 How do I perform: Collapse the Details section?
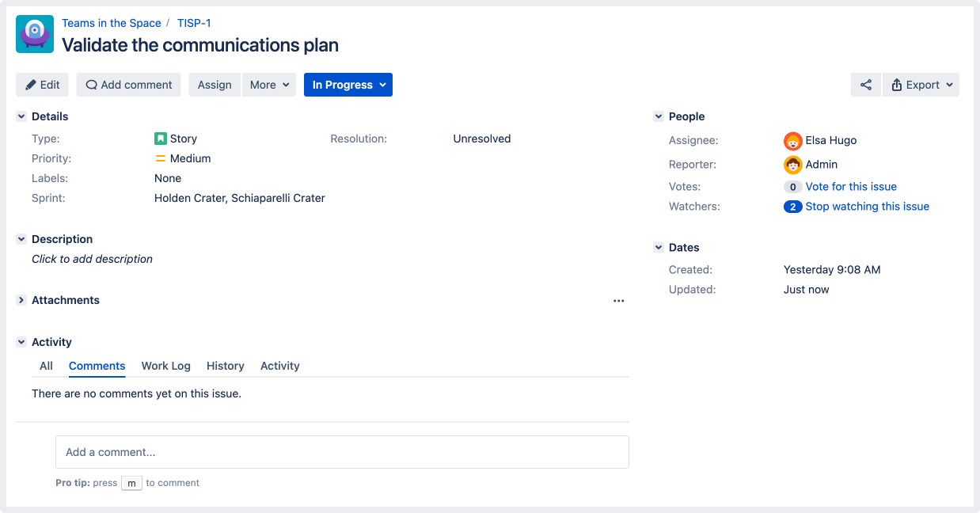(x=21, y=116)
